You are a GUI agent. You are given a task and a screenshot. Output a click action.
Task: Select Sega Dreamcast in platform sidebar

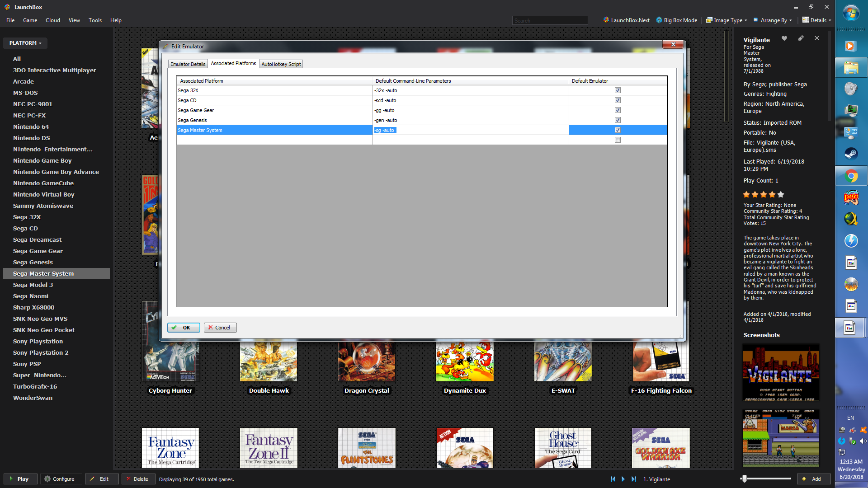(37, 240)
